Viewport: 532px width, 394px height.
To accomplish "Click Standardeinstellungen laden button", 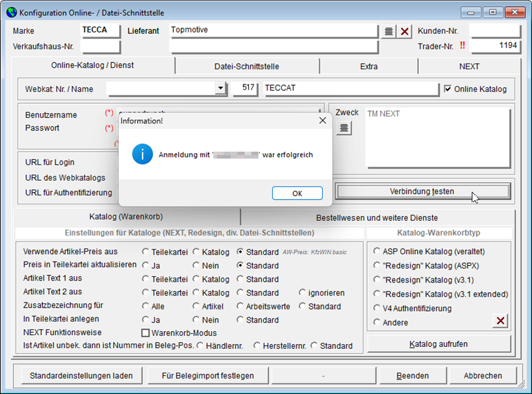I will click(82, 376).
